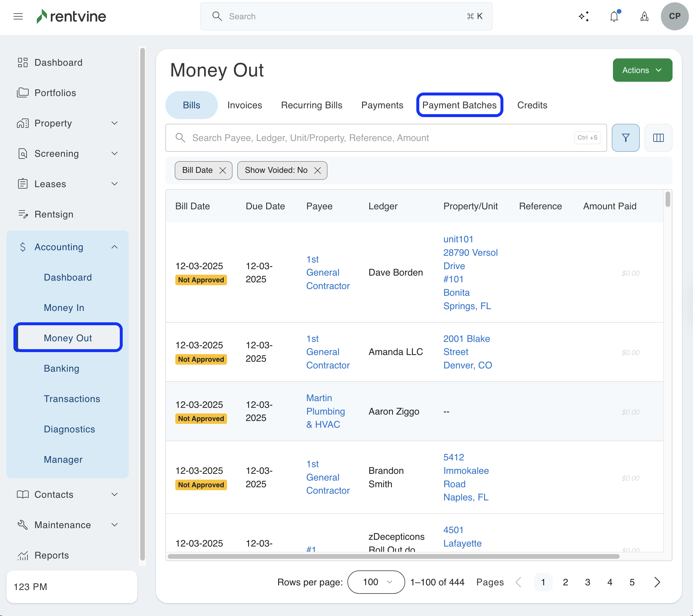The height and width of the screenshot is (616, 693).
Task: Expand the Property sidebar section
Action: point(115,123)
